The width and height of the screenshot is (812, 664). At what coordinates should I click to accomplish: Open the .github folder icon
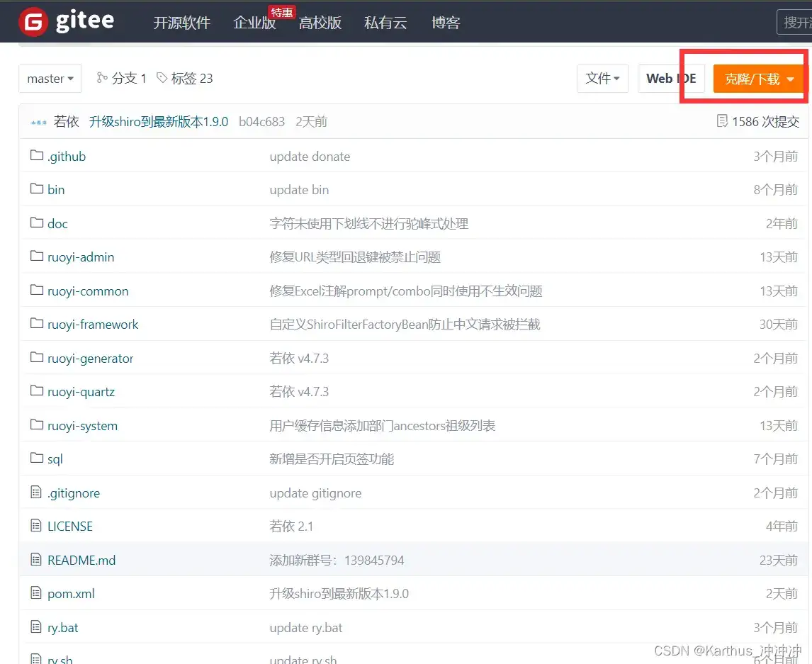point(36,155)
